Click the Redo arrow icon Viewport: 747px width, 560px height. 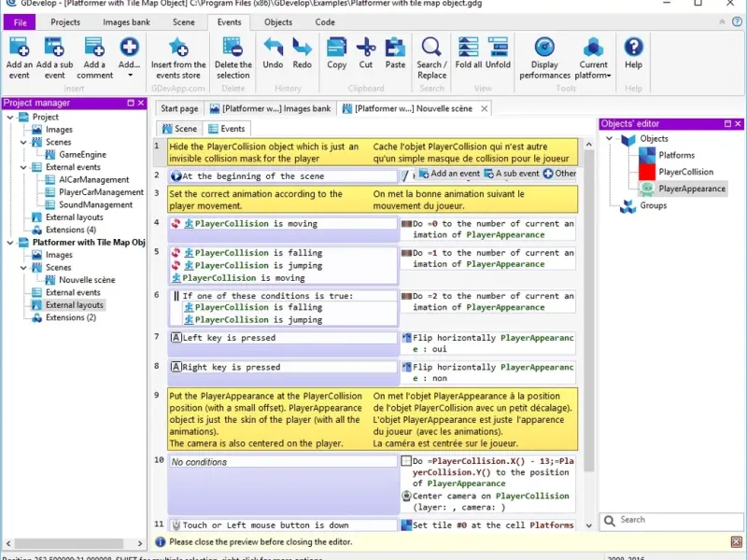tap(302, 48)
